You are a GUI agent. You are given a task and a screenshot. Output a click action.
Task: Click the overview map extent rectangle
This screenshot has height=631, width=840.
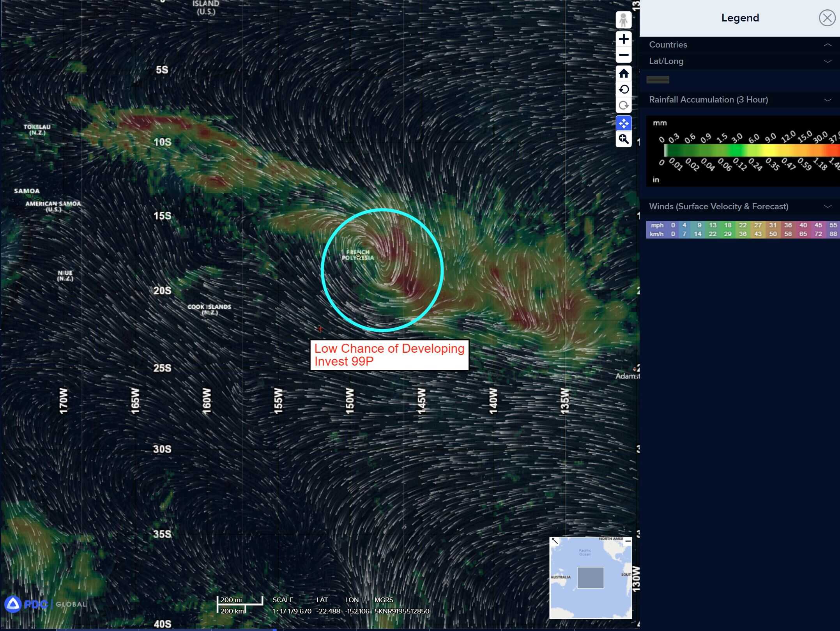point(590,578)
